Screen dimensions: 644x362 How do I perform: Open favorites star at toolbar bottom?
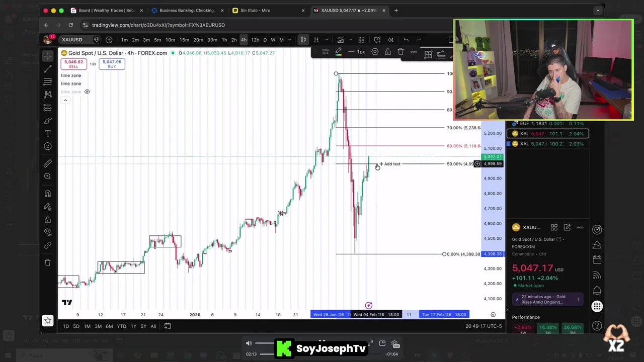(48, 320)
